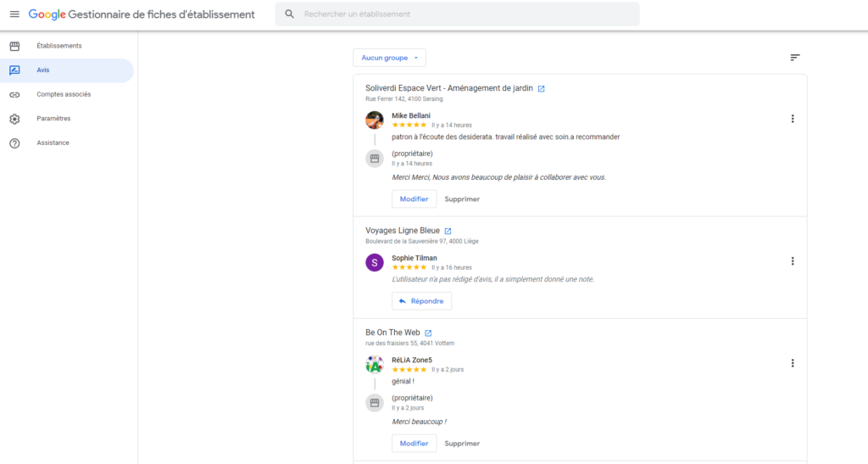
Task: Click 'Gestionnaire de fiches d'établissement' title
Action: 162,14
